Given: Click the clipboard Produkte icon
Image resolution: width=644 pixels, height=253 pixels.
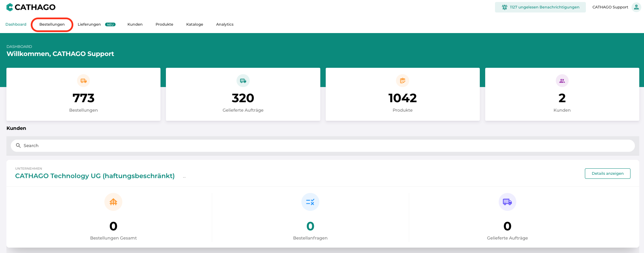Looking at the screenshot, I should (x=402, y=81).
